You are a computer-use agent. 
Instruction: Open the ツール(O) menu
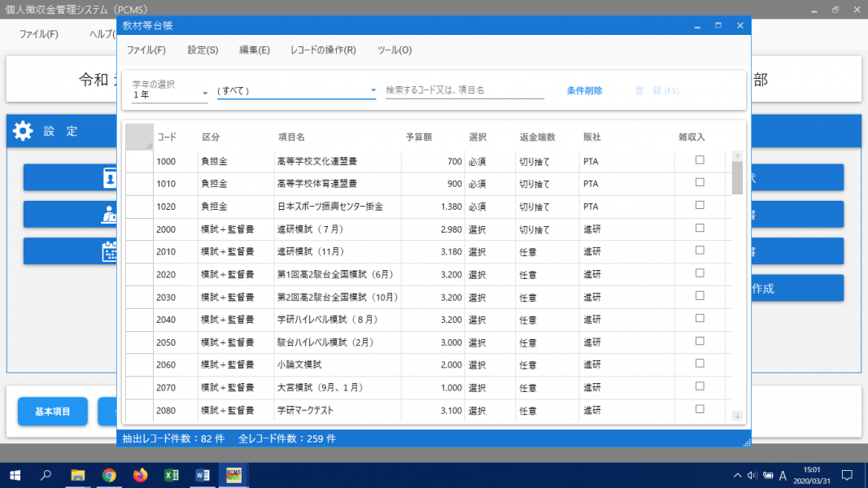(395, 50)
